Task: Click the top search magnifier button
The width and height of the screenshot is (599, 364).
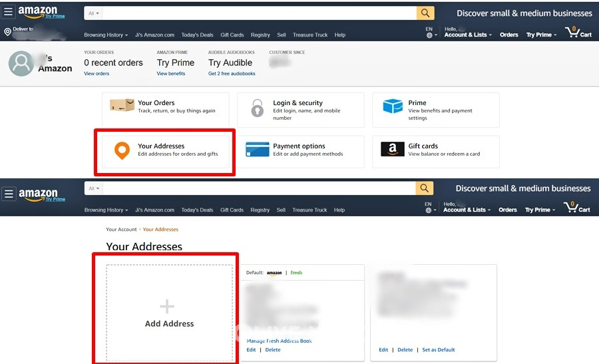Action: (x=425, y=13)
